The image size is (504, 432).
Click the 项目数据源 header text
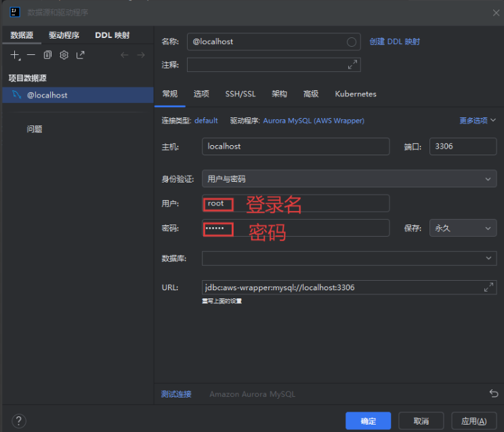28,78
